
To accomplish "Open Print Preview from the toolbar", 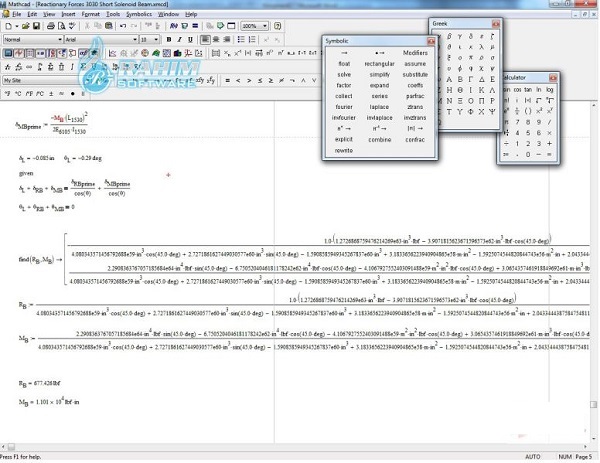I will (x=61, y=26).
